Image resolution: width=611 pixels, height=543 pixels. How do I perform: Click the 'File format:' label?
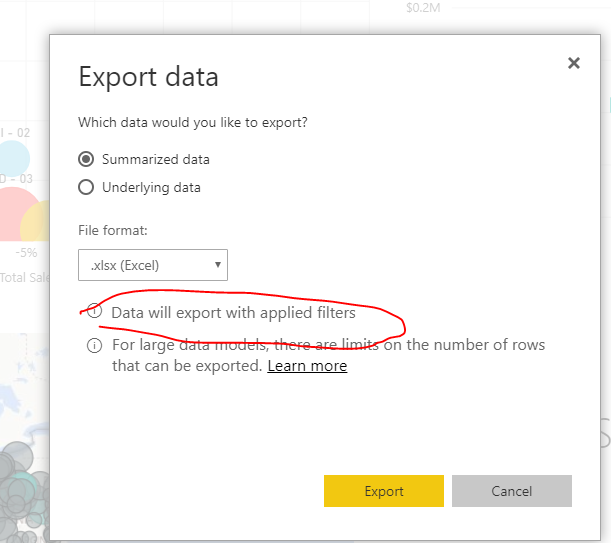[113, 230]
